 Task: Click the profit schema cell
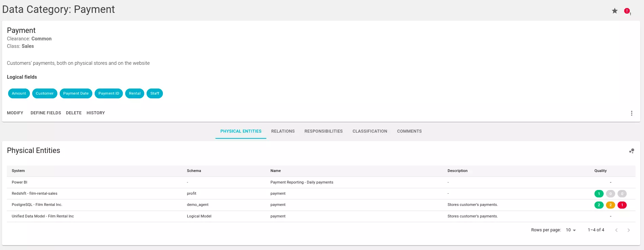tap(191, 194)
